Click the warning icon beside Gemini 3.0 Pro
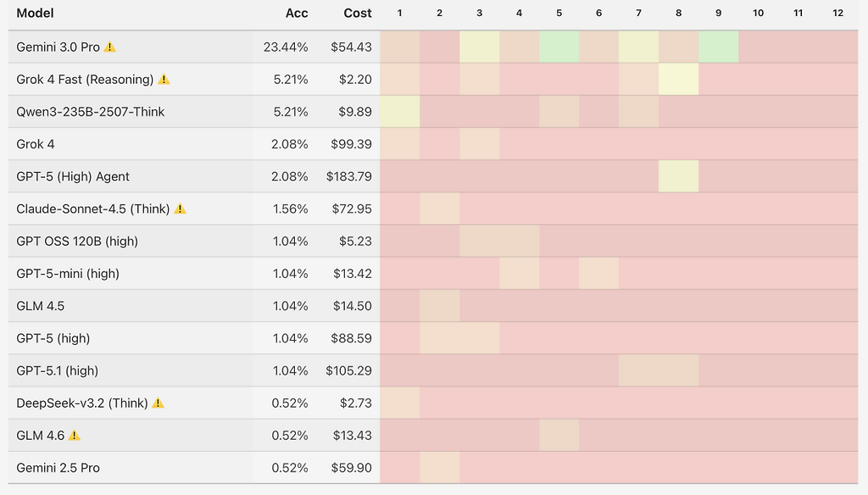The width and height of the screenshot is (868, 495). (110, 47)
